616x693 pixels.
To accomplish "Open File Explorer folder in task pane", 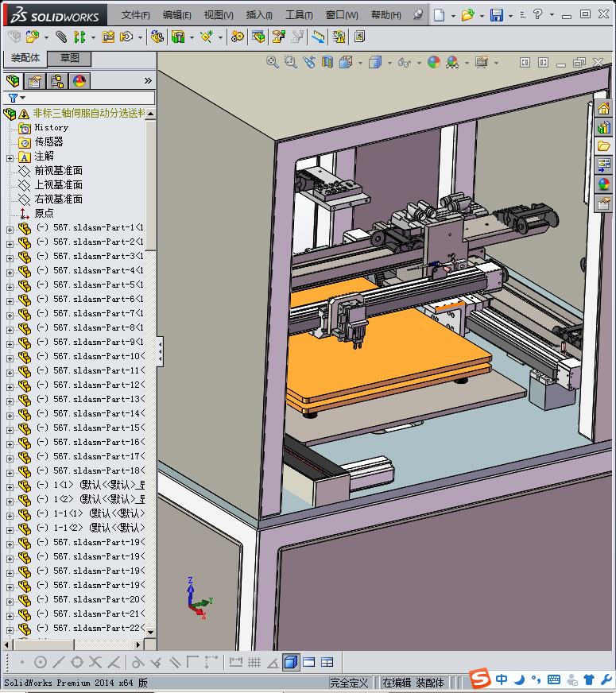I will coord(603,146).
